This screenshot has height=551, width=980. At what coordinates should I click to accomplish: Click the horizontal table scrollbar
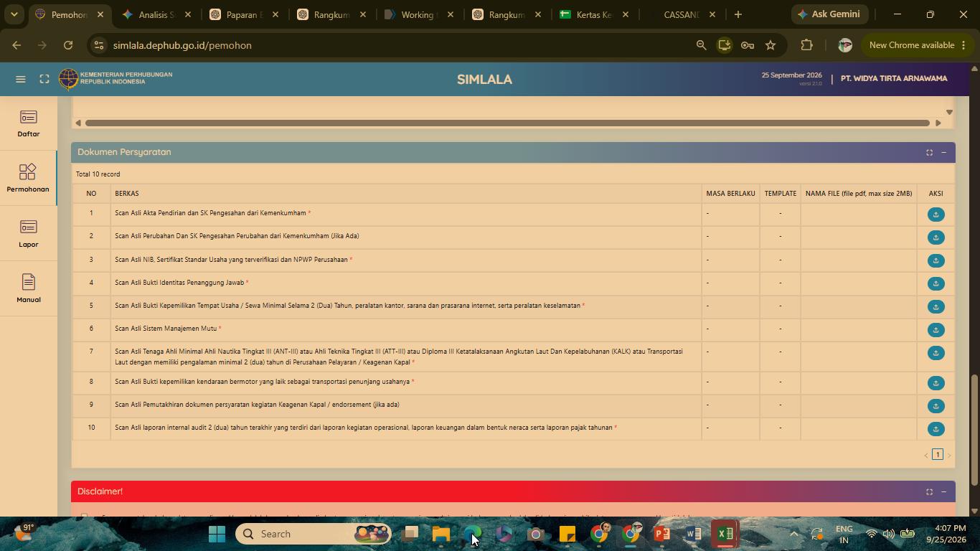point(507,123)
